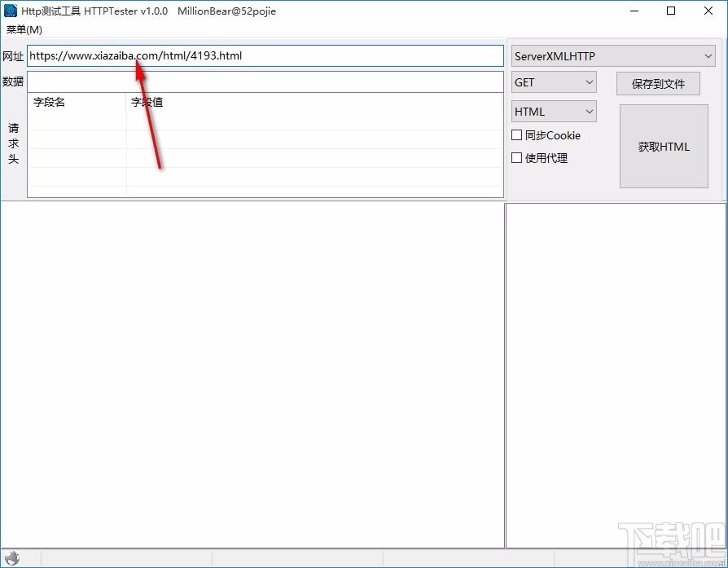Viewport: 728px width, 568px height.
Task: Click the 请求头 label on the left
Action: [13, 143]
